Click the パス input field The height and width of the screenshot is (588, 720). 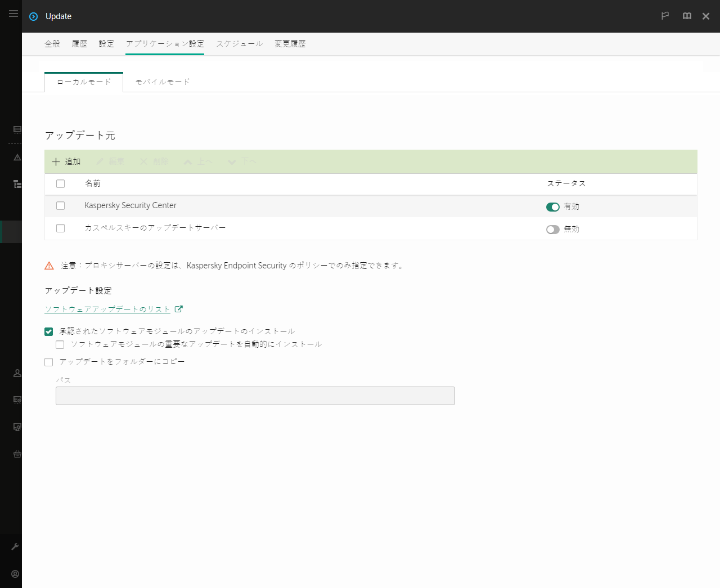click(x=255, y=396)
